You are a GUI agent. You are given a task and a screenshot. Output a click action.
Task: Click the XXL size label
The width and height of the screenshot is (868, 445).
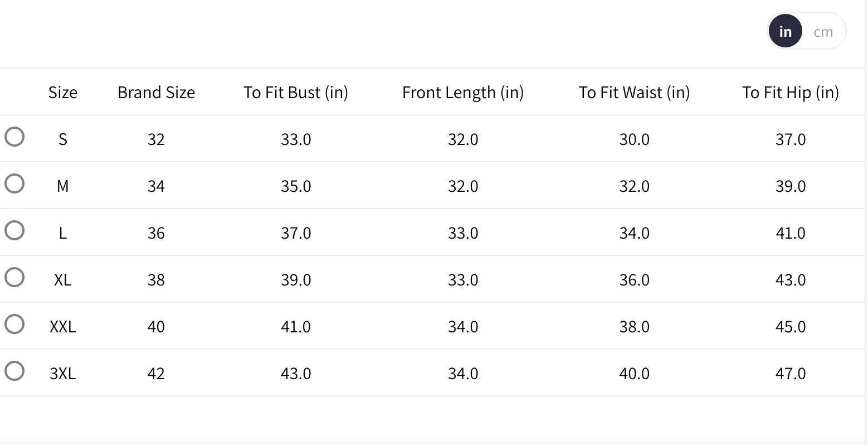click(63, 326)
